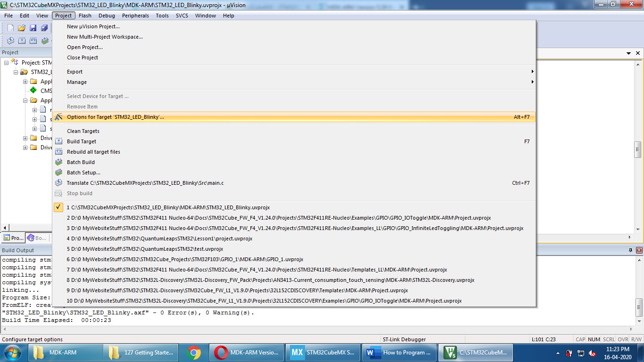Viewport: 644px width, 362px height.
Task: Expand the second Drive folder node
Action: pyautogui.click(x=25, y=148)
